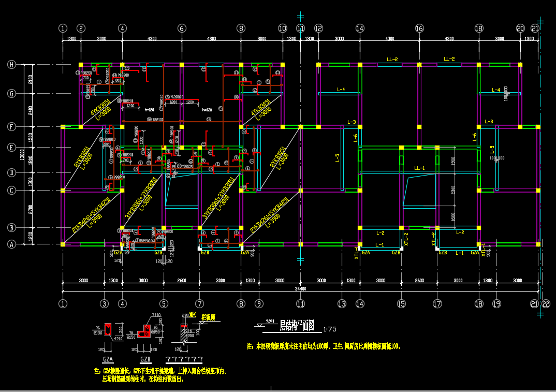The image size is (556, 392).
Task: Pick axis bubble 9 in the bottom row
Action: point(259,304)
